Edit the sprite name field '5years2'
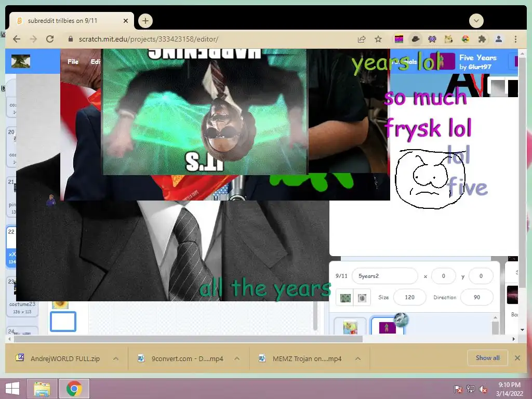532x399 pixels. pos(385,276)
